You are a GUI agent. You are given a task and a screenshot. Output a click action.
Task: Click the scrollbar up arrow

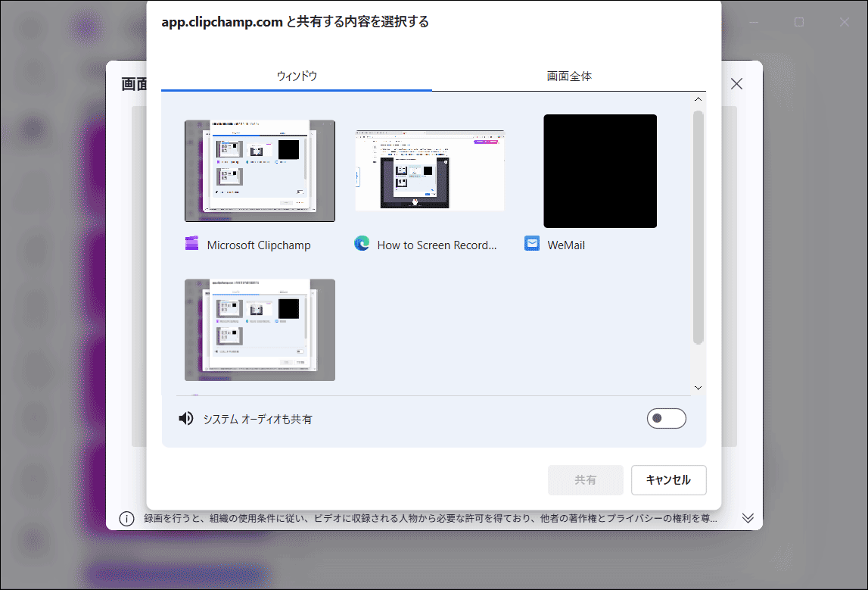(698, 98)
